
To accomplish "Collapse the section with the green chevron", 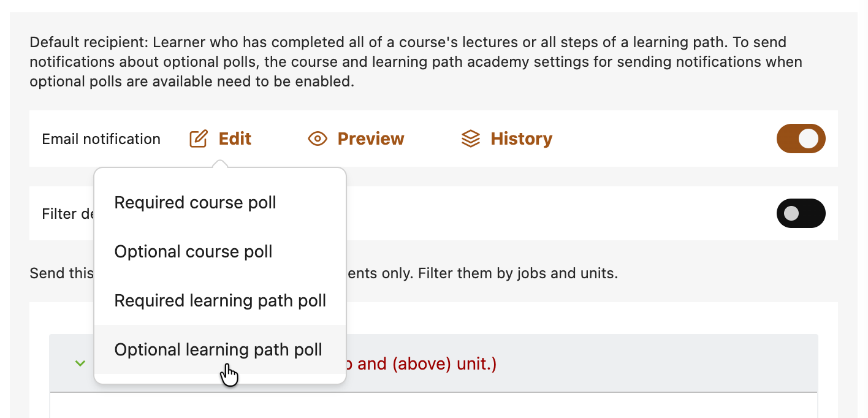I will [x=80, y=363].
